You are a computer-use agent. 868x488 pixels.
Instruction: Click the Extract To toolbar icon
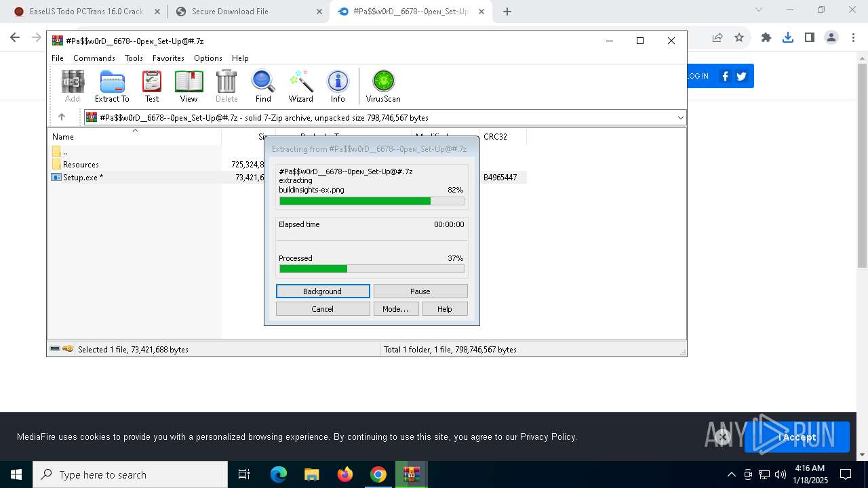coord(112,86)
